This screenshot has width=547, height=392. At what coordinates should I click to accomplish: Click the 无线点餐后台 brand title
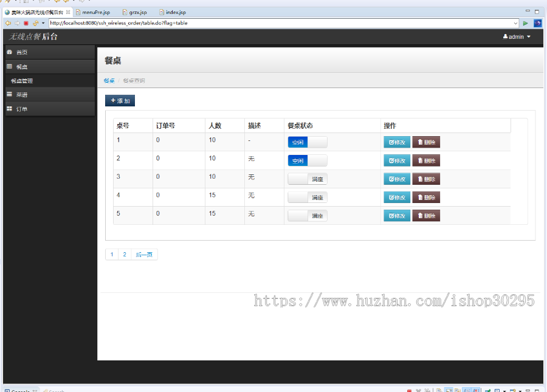33,36
